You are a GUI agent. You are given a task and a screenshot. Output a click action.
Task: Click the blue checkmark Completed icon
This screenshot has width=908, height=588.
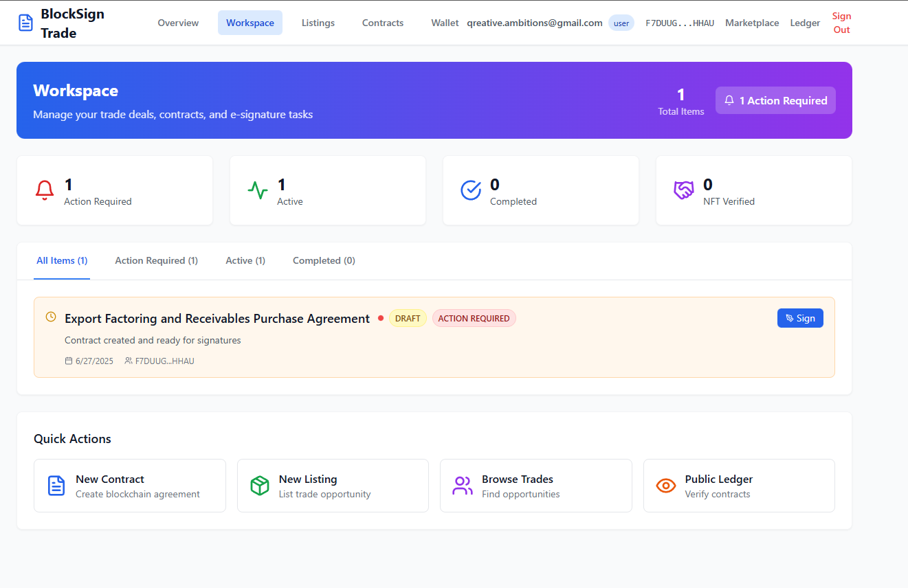pyautogui.click(x=471, y=190)
